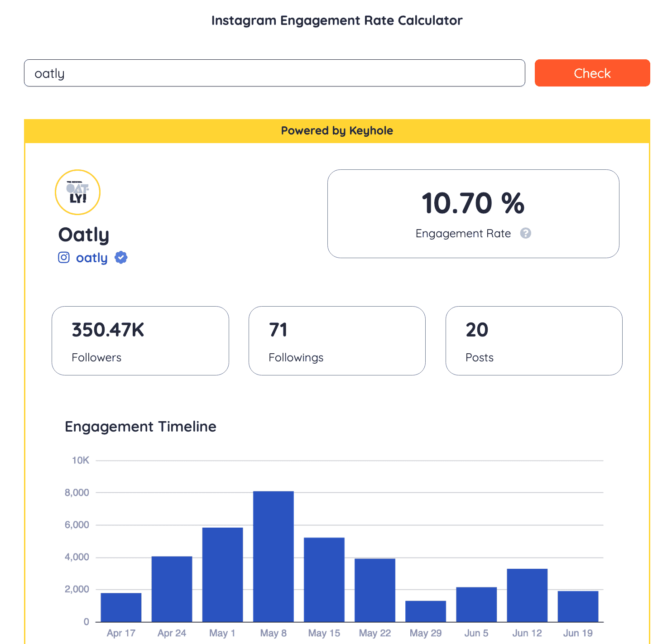Click the tallest May 8 bar

pos(274,557)
